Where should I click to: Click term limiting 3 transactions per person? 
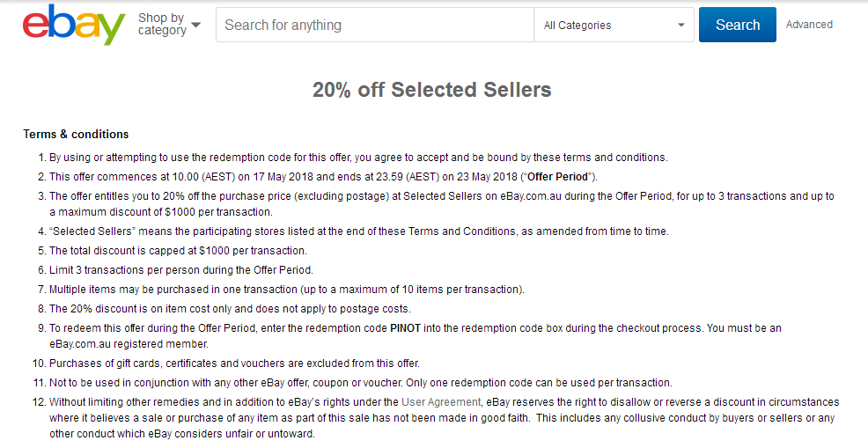click(x=181, y=270)
